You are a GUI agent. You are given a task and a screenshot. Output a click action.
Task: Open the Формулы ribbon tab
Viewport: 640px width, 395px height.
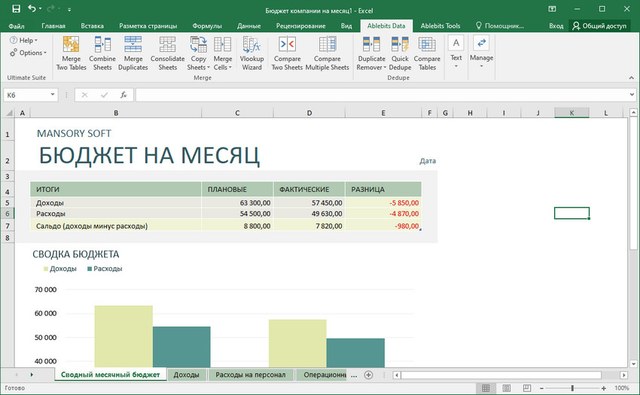point(207,26)
